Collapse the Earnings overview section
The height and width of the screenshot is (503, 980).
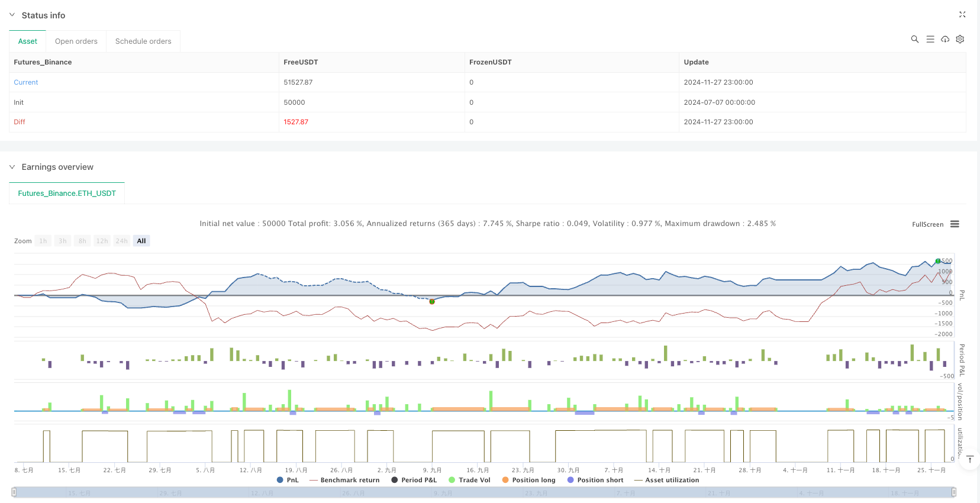12,167
